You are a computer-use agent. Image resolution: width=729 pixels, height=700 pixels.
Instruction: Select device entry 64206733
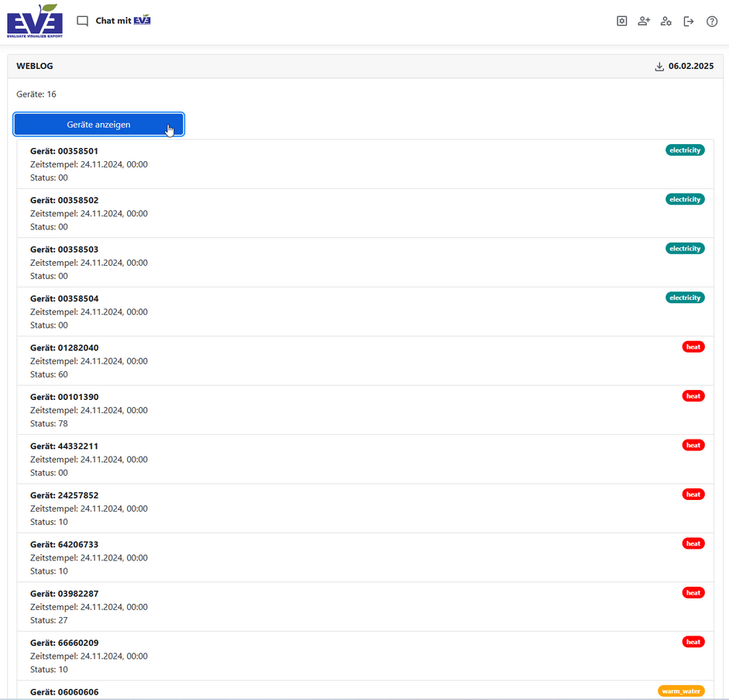tap(64, 544)
